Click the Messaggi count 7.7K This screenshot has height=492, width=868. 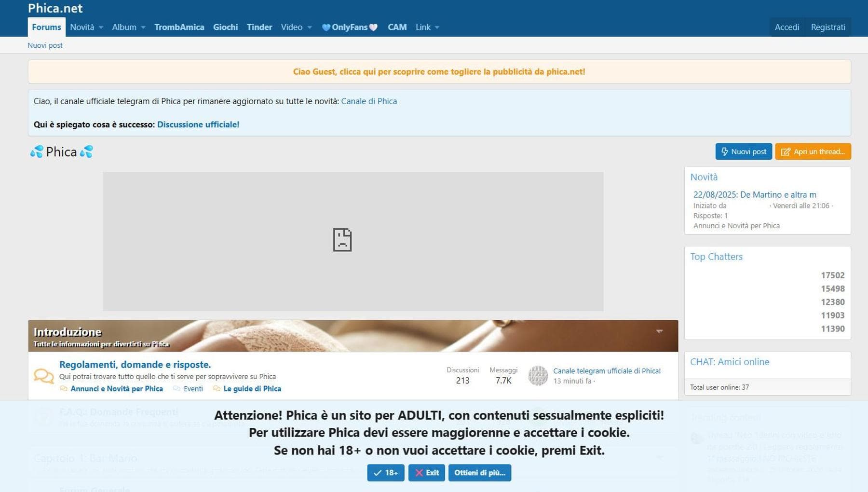(x=503, y=381)
